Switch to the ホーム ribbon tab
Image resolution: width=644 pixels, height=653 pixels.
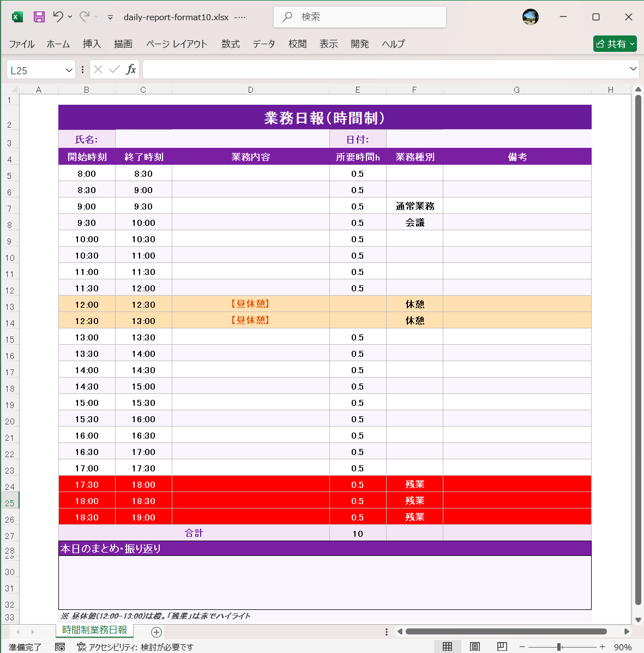pyautogui.click(x=58, y=44)
